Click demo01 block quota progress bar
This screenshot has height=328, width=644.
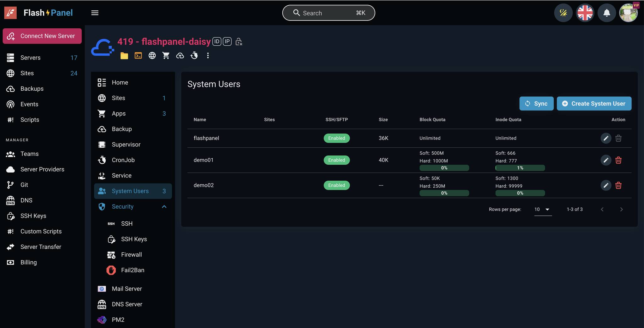(x=444, y=168)
